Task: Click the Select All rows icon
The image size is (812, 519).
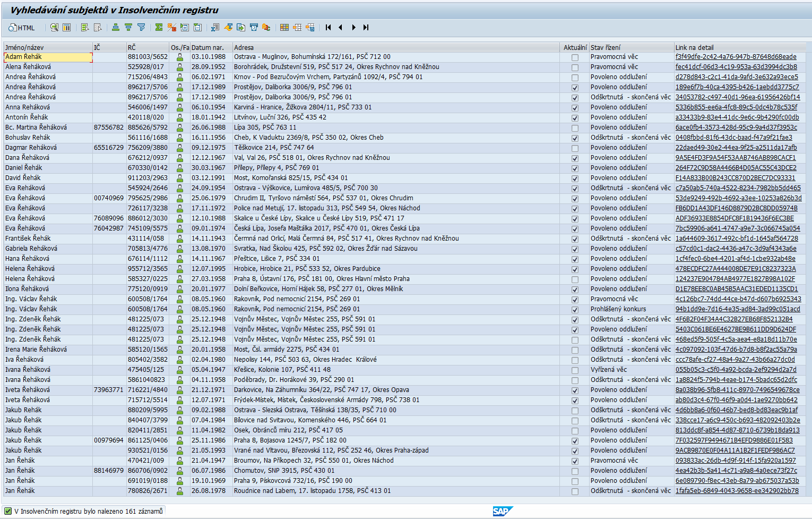Action: coord(84,28)
